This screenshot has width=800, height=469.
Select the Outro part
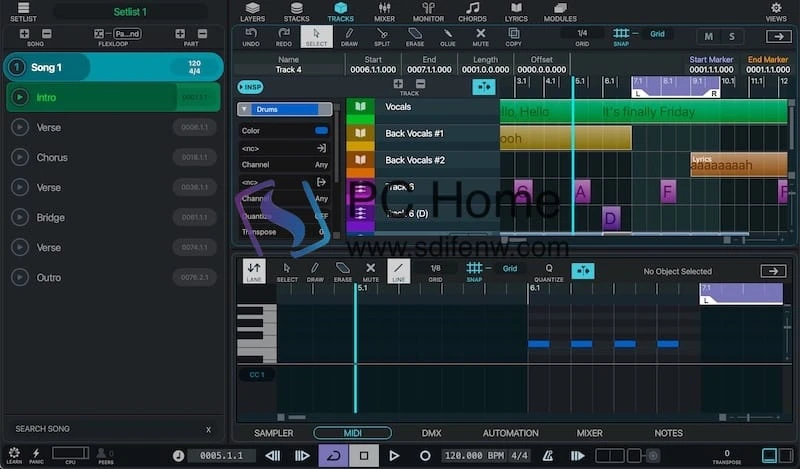click(x=113, y=278)
